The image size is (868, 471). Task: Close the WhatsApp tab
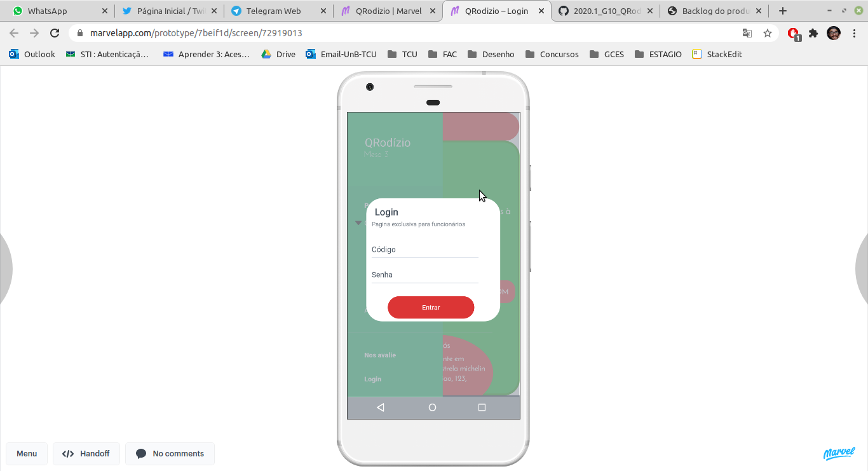point(105,11)
